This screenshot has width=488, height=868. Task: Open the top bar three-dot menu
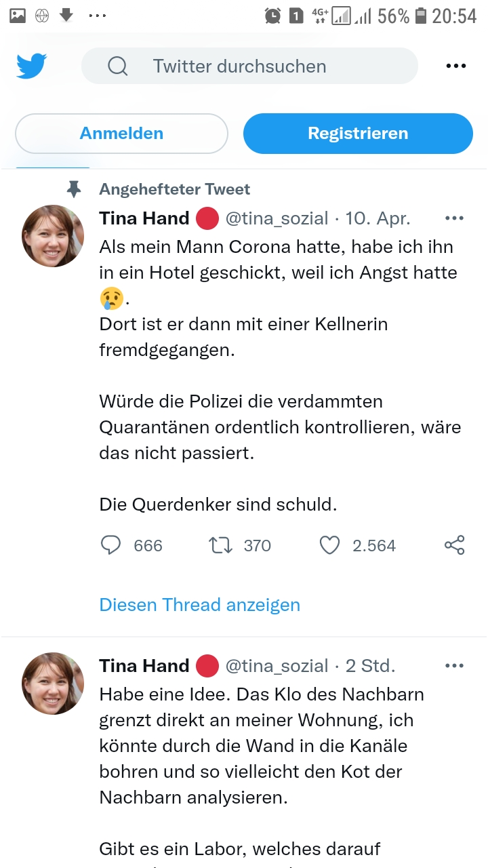pyautogui.click(x=456, y=66)
